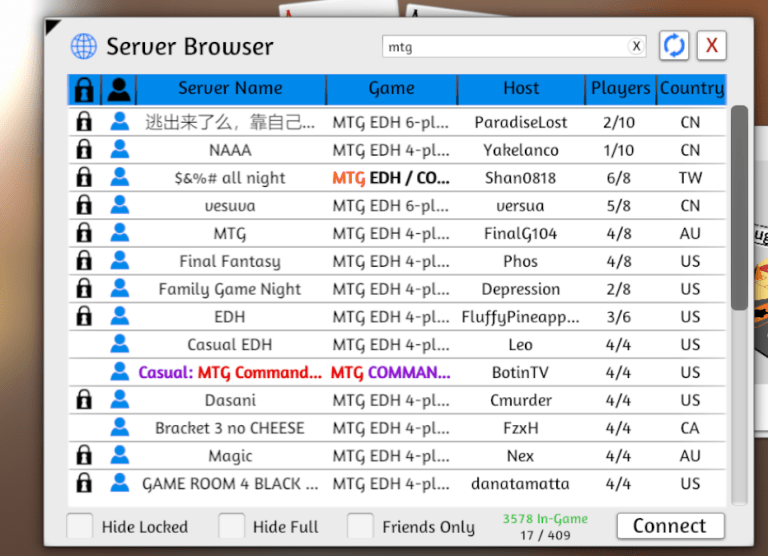Click lock icon on the Dasani row
This screenshot has height=556, width=768.
click(84, 400)
